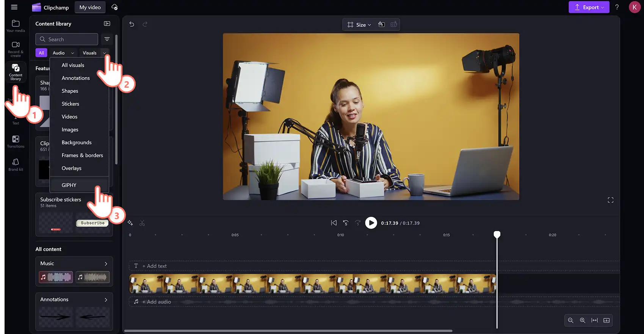
Task: Choose Stickers from Visuals menu
Action: pos(79,104)
